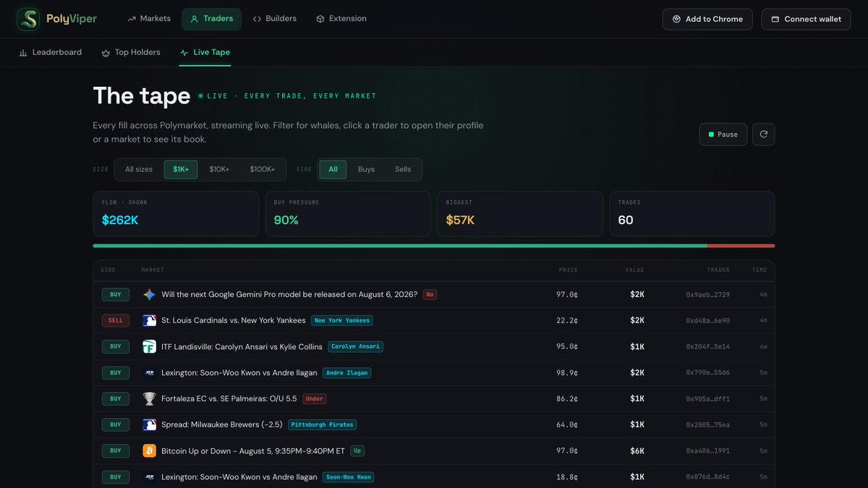Screen dimensions: 868x488
Task: Click MLB icon for Cardinals vs. Yankees
Action: pyautogui.click(x=149, y=320)
